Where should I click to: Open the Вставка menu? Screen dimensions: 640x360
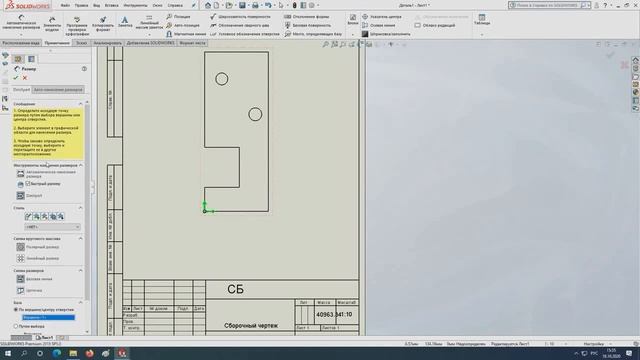(x=111, y=6)
